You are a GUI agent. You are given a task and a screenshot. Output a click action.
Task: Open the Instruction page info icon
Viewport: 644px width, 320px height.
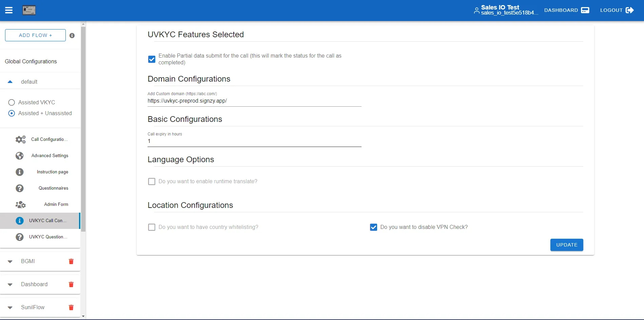[20, 172]
